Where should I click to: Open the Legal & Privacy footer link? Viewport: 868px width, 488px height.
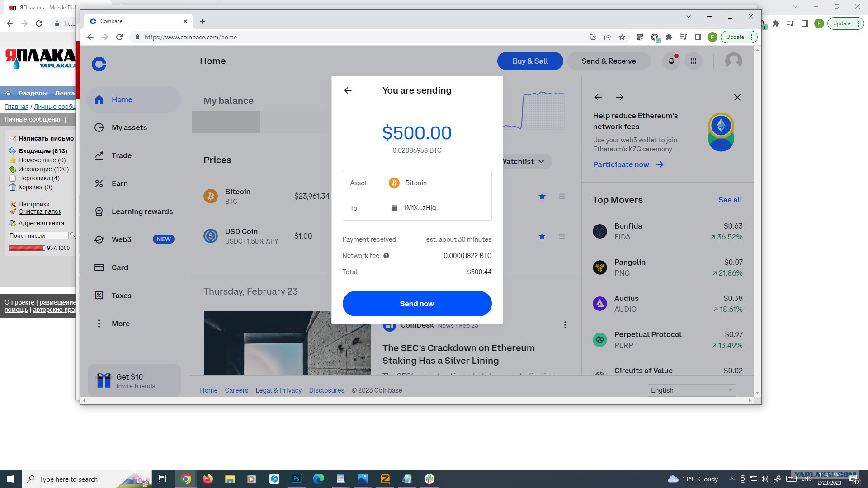pos(278,390)
